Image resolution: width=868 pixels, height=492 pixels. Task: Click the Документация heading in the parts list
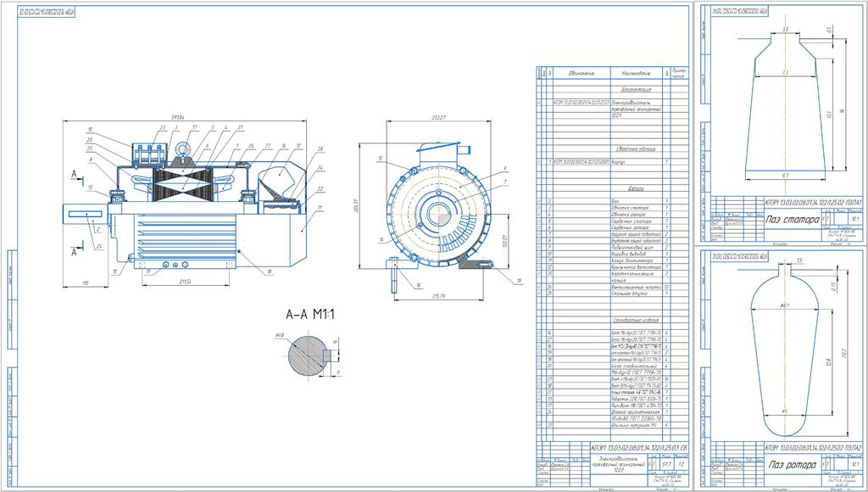point(636,89)
